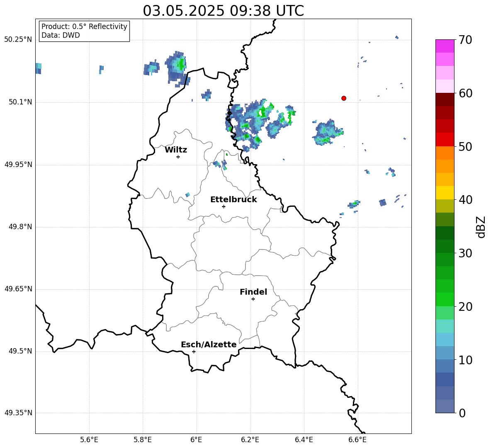The image size is (491, 448).
Task: Click the 49.5°N latitude label
Action: (20, 351)
